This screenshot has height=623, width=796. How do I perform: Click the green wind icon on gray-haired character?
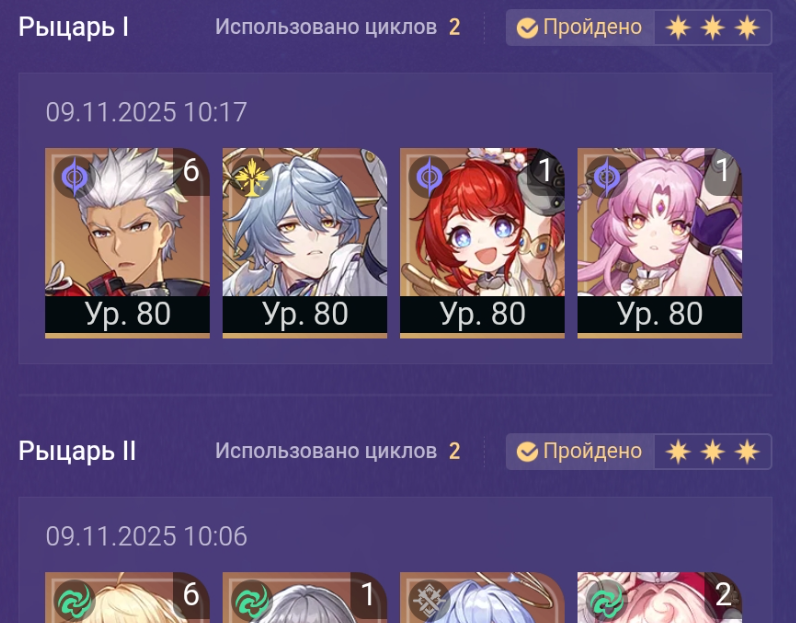[252, 601]
